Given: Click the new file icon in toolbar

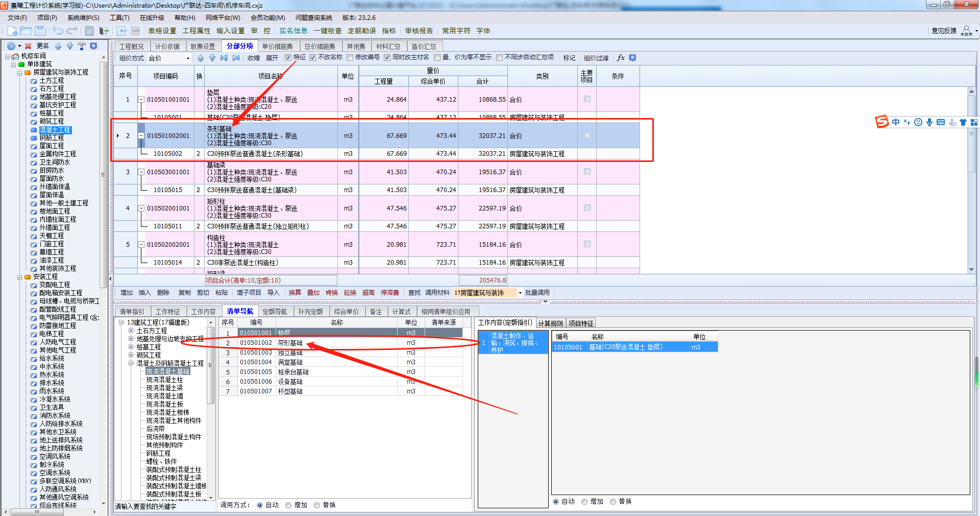Looking at the screenshot, I should pyautogui.click(x=12, y=31).
